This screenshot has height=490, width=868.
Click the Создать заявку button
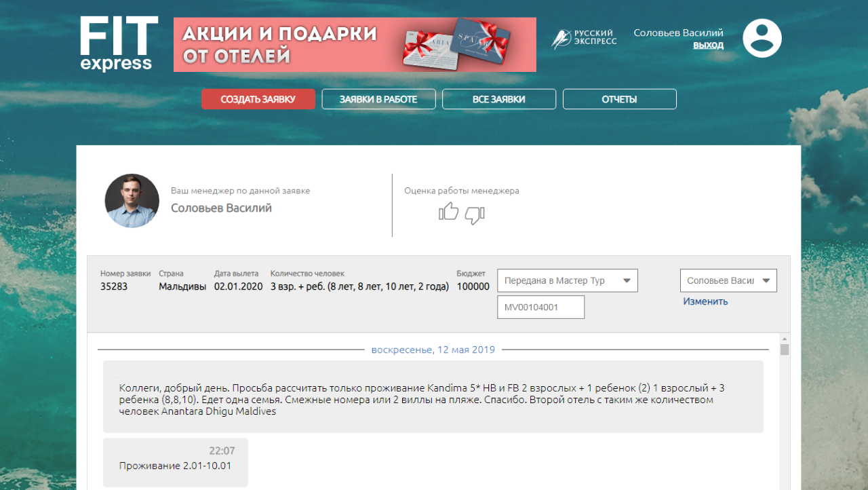(x=258, y=99)
